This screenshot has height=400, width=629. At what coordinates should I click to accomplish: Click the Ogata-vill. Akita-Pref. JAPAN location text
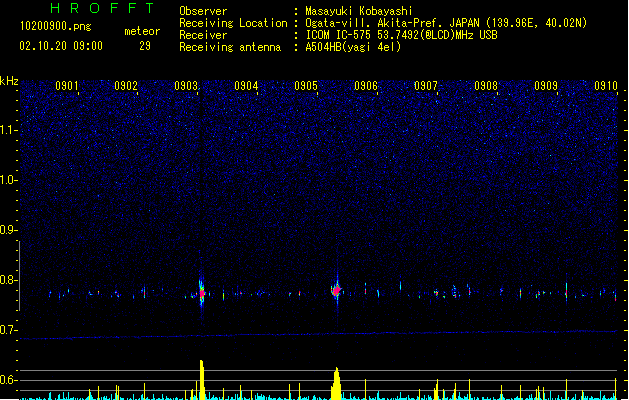446,23
